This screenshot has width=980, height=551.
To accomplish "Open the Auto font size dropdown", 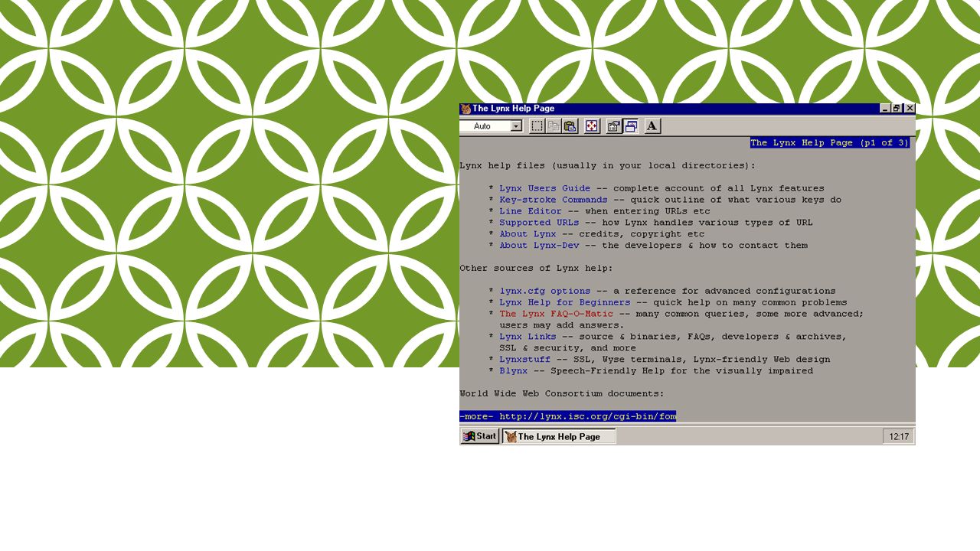I will click(516, 126).
